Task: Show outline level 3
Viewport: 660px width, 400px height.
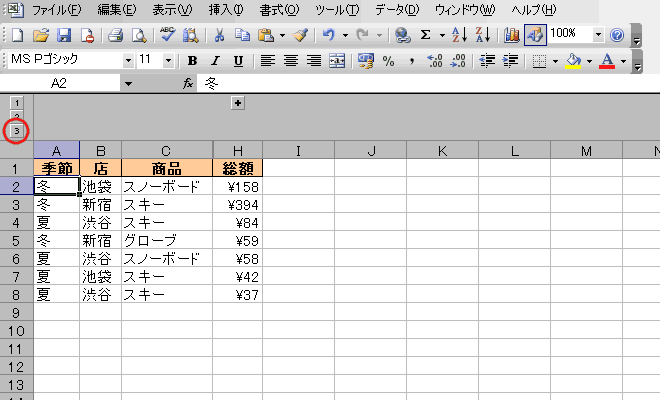Action: click(x=16, y=131)
